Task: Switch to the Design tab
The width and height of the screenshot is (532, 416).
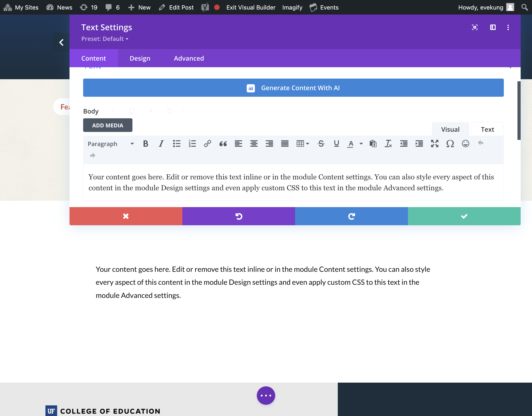Action: (140, 58)
